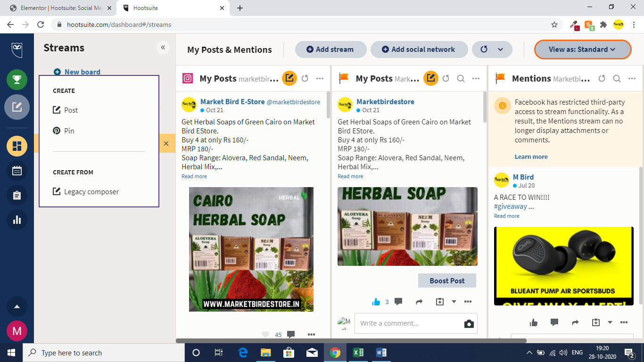Click compose icon on Instagram My Posts stream
This screenshot has height=362, width=644.
289,78
